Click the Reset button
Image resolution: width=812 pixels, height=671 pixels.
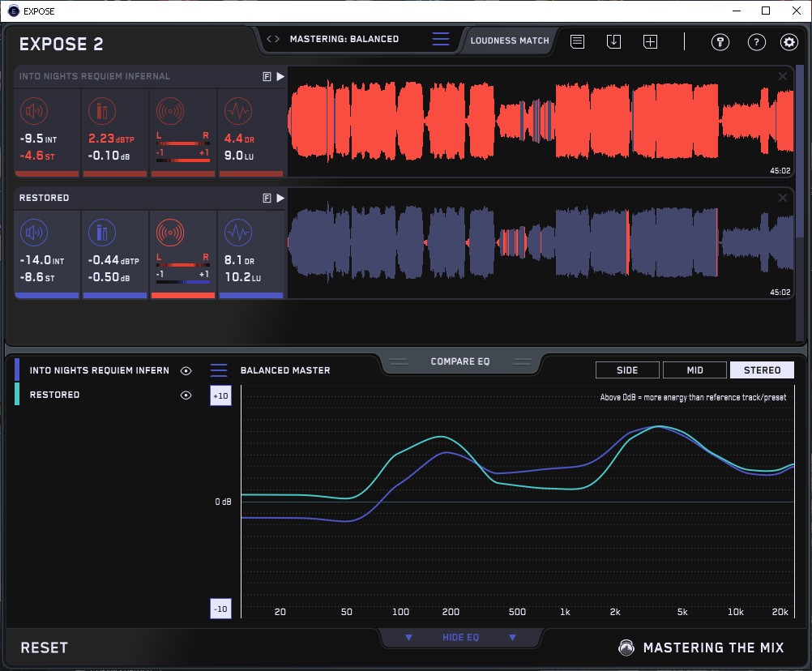(44, 647)
